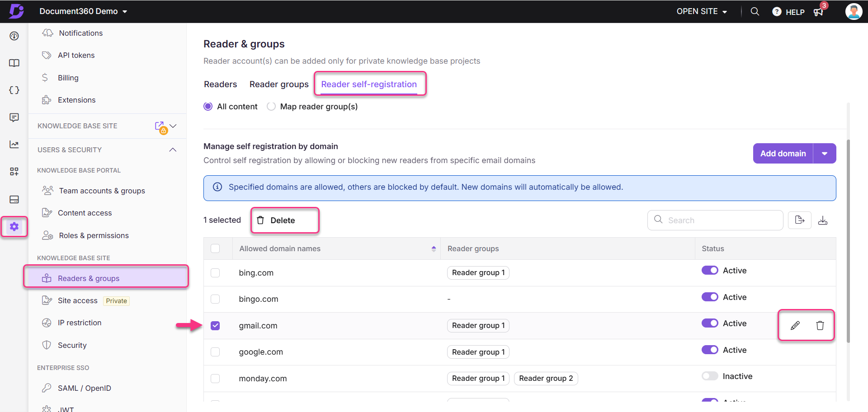Image resolution: width=868 pixels, height=412 pixels.
Task: Switch to the Reader groups tab
Action: click(279, 84)
